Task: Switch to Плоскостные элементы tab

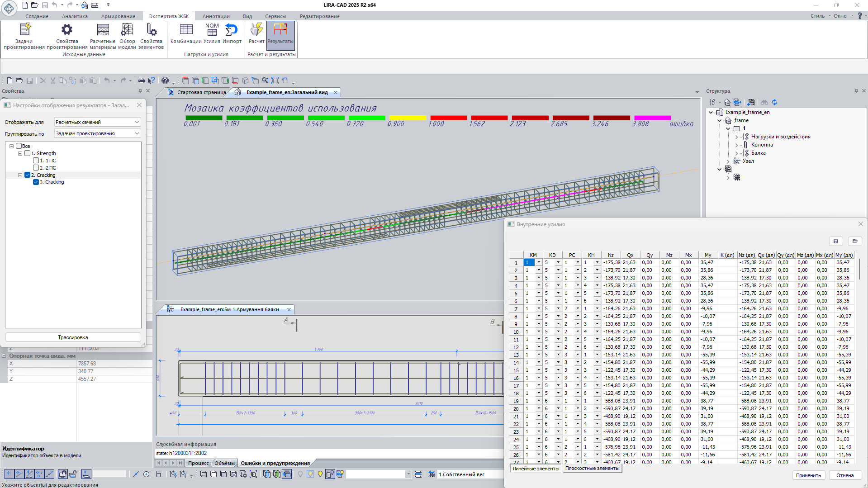Action: [592, 469]
